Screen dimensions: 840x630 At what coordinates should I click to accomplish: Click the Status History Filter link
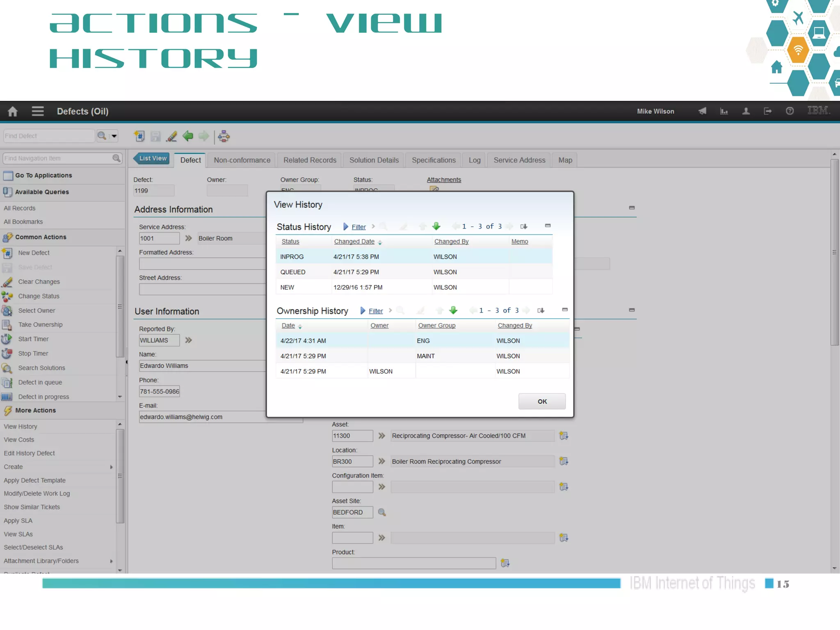click(358, 227)
